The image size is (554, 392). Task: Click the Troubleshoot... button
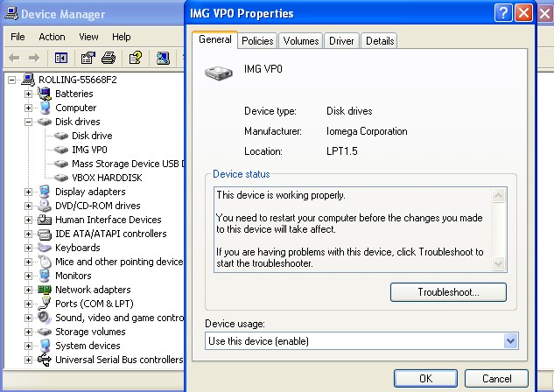(448, 292)
